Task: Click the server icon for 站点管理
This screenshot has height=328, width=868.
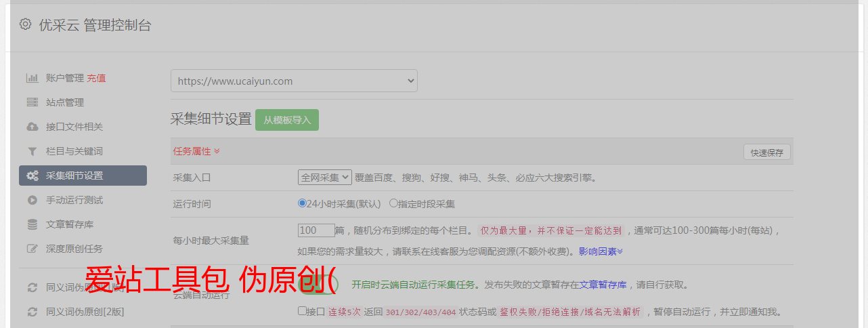Action: click(x=32, y=102)
